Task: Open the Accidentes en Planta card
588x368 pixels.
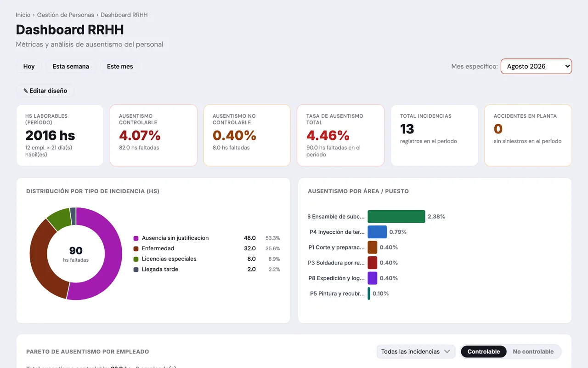Action: pos(528,135)
